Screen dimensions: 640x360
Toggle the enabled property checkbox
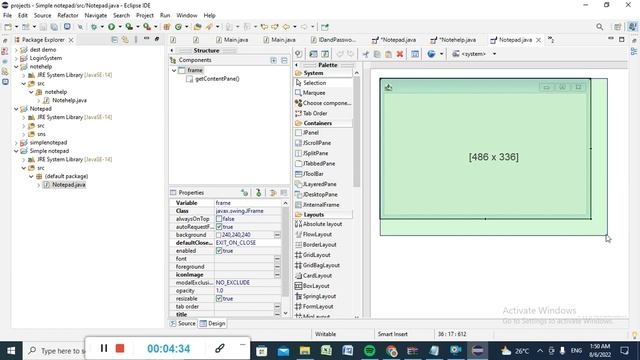pos(219,251)
